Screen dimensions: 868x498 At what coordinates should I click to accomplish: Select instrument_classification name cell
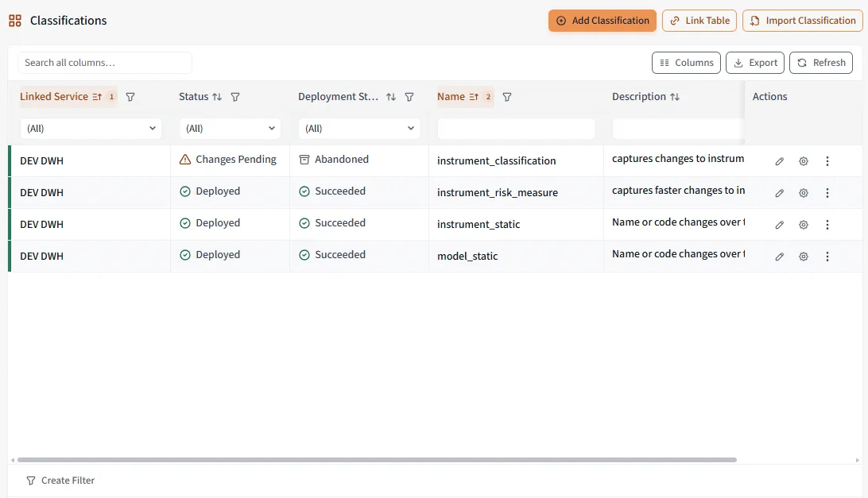click(x=516, y=161)
